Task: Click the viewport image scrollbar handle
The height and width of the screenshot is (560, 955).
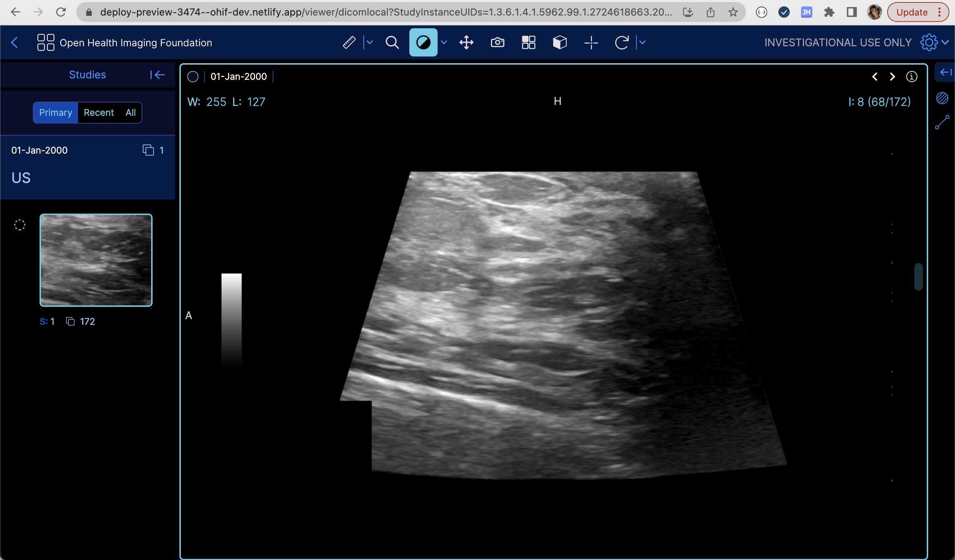Action: (x=918, y=276)
